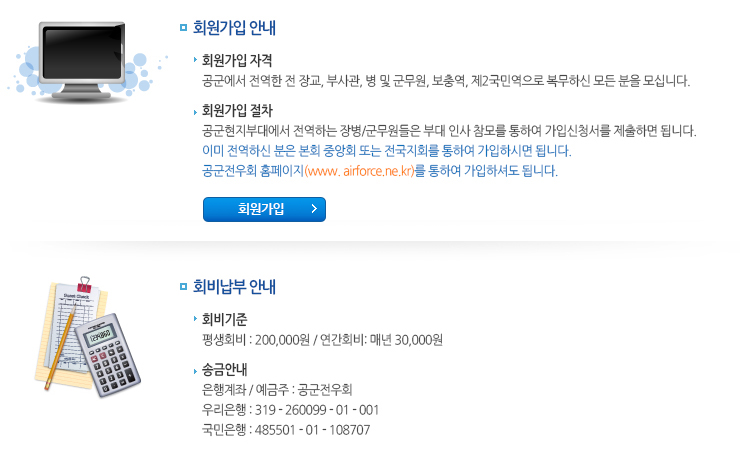Viewport: 740px width, 470px height.
Task: Click triangle bullet next to 회원가입 절차
Action: click(195, 112)
